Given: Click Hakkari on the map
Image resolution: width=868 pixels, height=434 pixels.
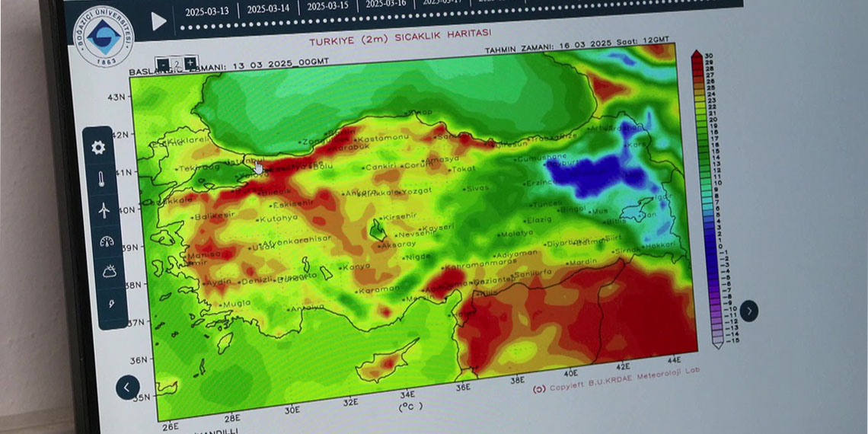Looking at the screenshot, I should [659, 245].
